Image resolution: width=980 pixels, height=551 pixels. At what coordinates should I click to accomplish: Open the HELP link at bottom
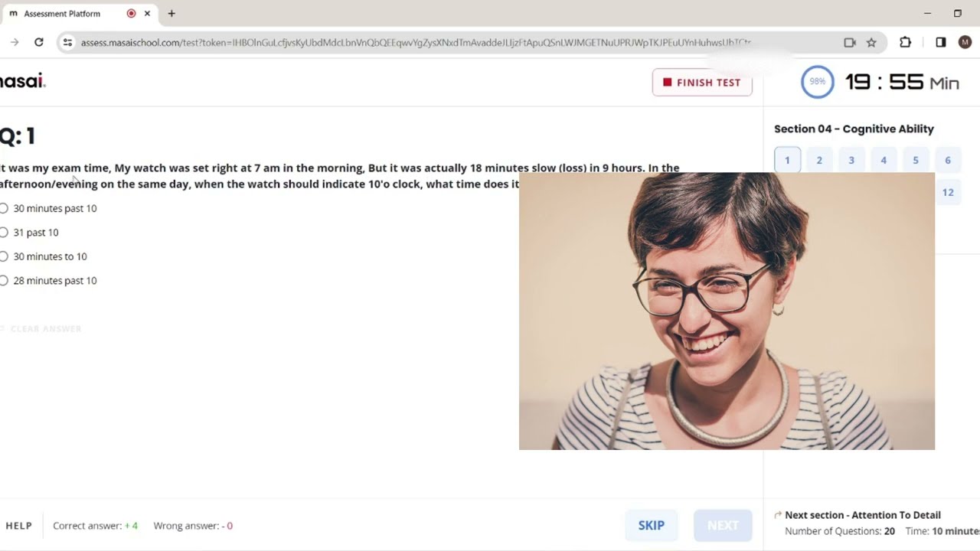(19, 526)
